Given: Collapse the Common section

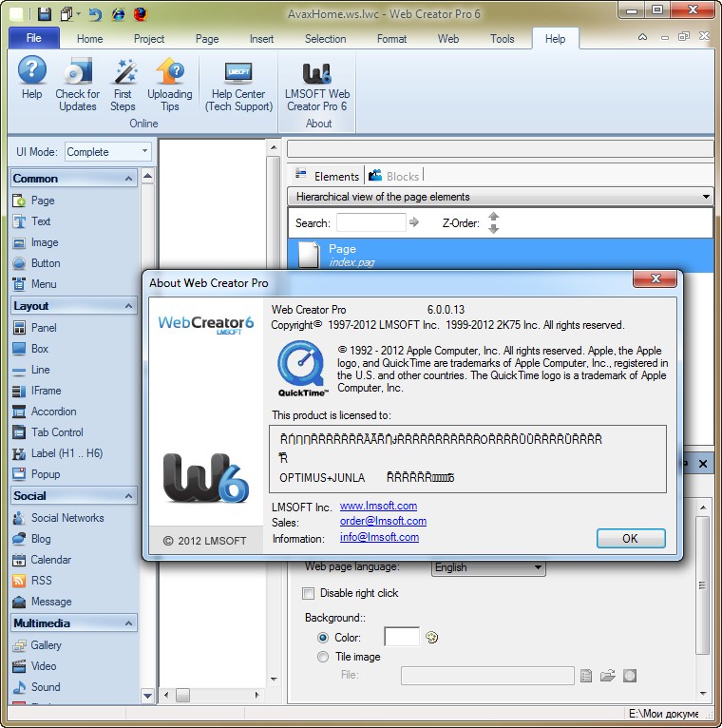Looking at the screenshot, I should (128, 179).
